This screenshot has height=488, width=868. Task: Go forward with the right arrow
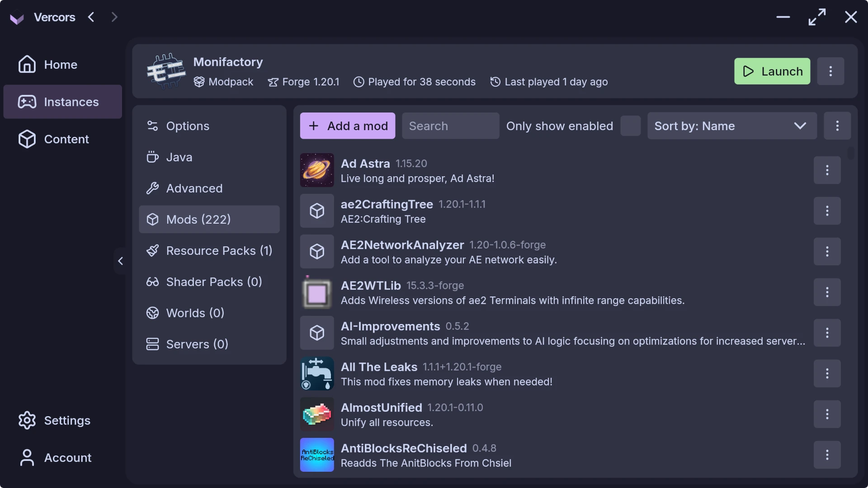114,17
